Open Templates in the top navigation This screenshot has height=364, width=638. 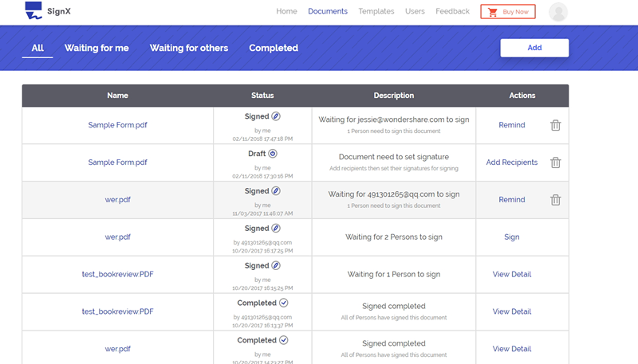376,11
